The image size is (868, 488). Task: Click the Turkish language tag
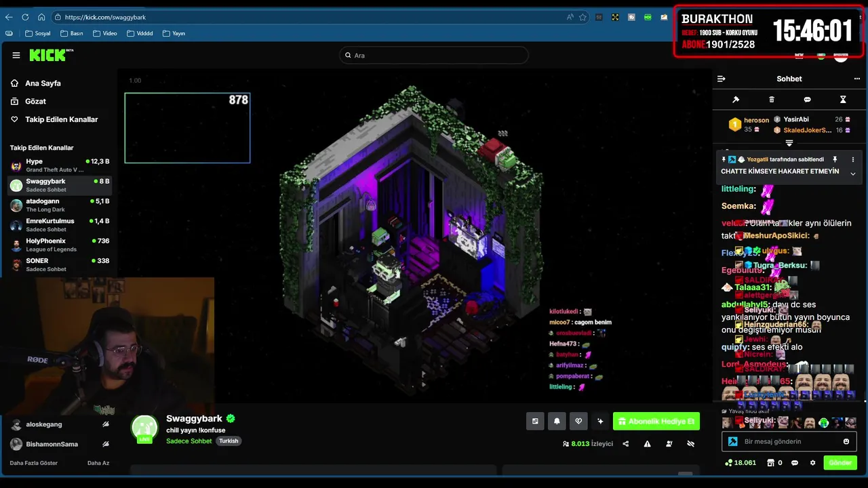coord(229,441)
